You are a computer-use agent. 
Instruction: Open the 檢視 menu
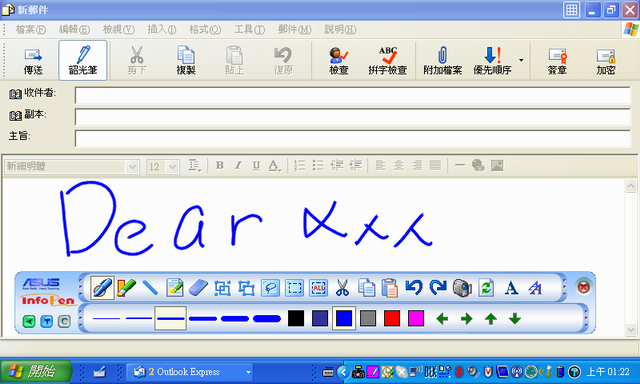tap(119, 29)
